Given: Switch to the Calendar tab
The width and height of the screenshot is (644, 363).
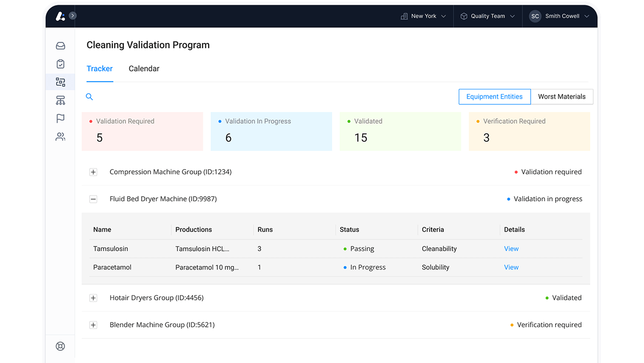Looking at the screenshot, I should tap(144, 68).
